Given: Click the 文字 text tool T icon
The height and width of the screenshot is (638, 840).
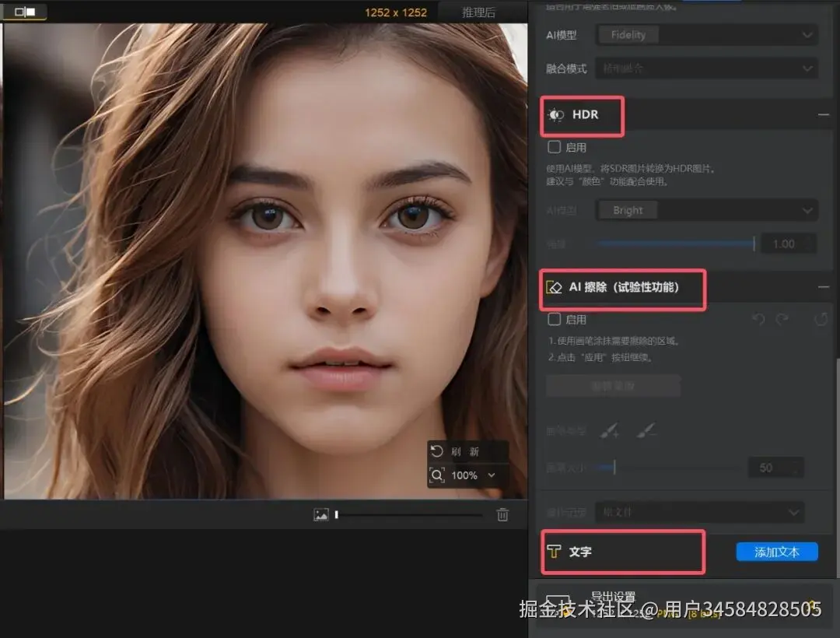Looking at the screenshot, I should (x=554, y=551).
